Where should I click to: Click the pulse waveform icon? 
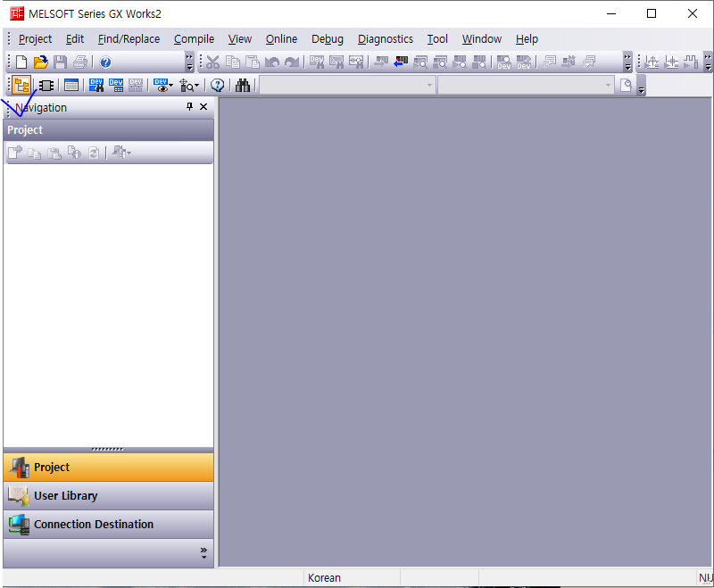click(691, 62)
